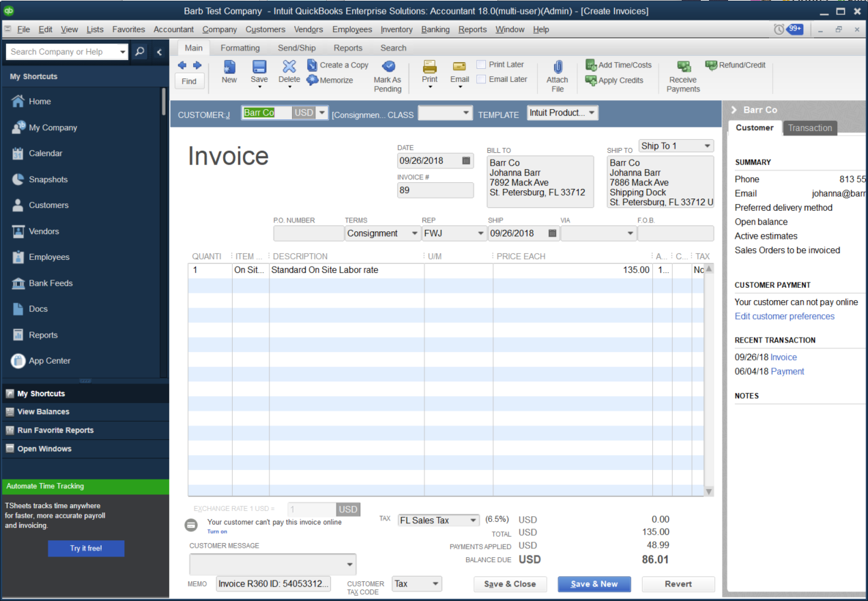Viewport: 868px width, 601px height.
Task: Switch to the Send/Ship tab
Action: pyautogui.click(x=297, y=48)
